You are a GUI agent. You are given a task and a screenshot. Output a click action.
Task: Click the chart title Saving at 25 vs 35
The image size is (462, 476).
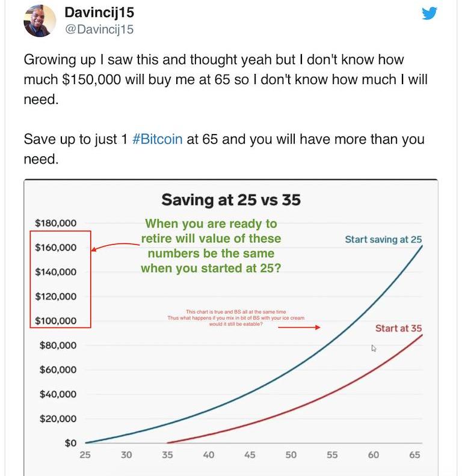[x=231, y=200]
